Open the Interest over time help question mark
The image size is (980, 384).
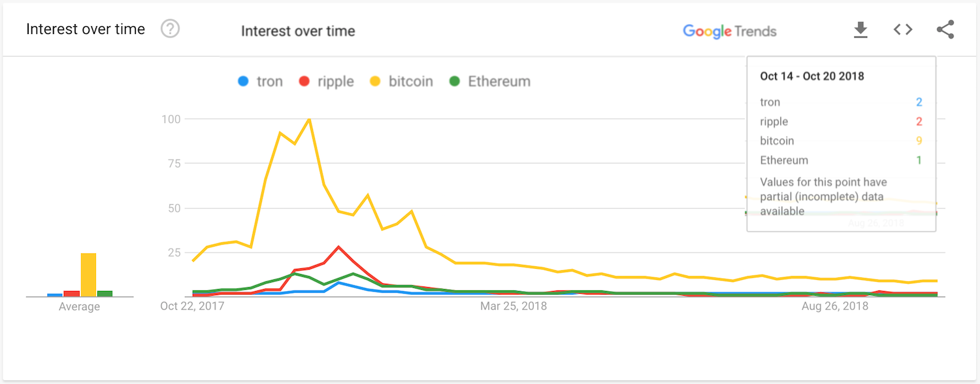[x=170, y=29]
